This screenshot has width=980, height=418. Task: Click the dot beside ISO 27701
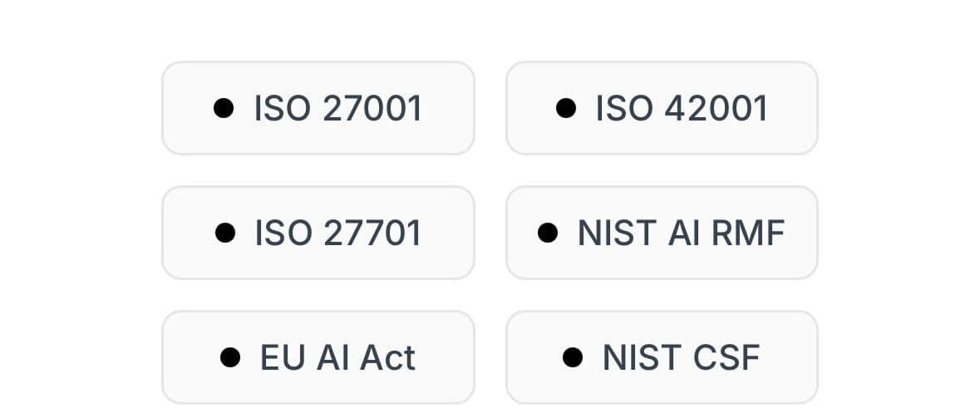pos(225,233)
